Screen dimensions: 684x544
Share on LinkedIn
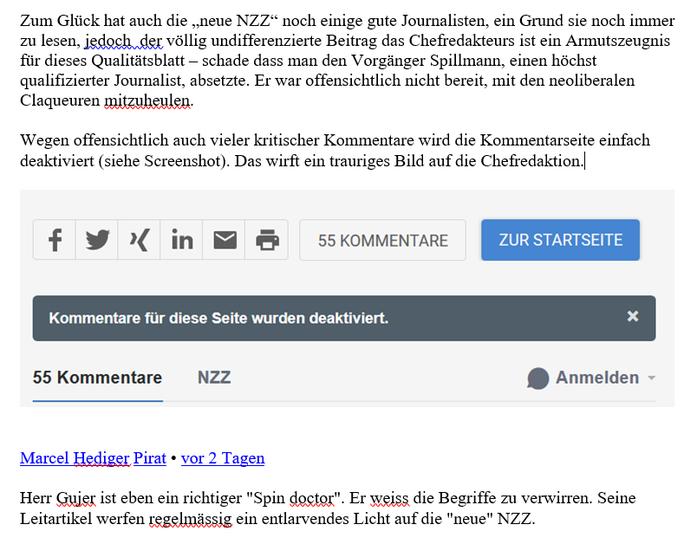pyautogui.click(x=181, y=240)
